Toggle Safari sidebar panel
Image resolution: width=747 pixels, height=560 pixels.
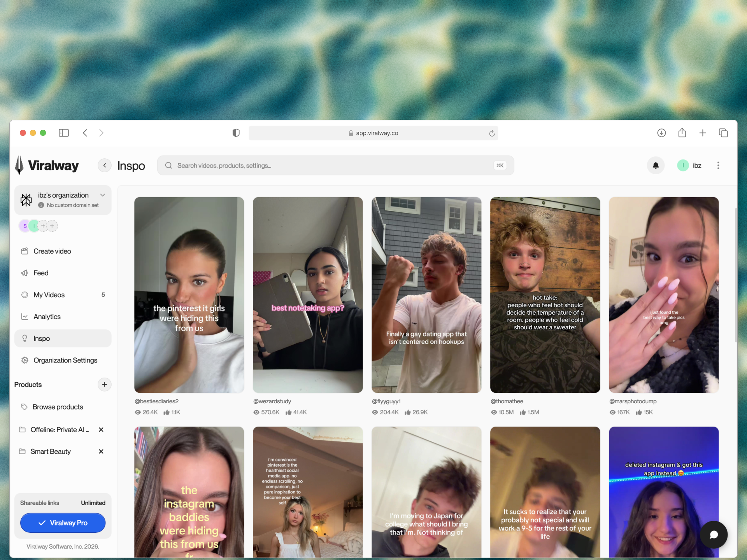(x=64, y=133)
